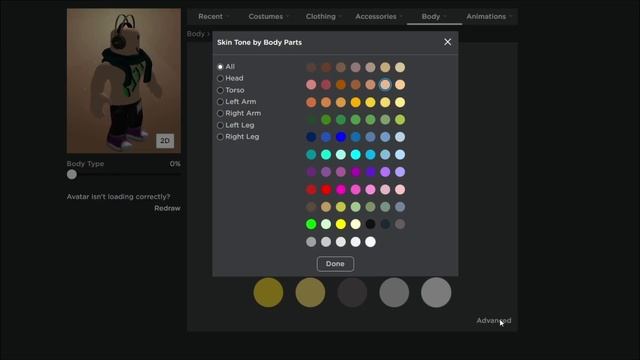Pick the darkest green swatch
The width and height of the screenshot is (640, 360).
tap(311, 120)
